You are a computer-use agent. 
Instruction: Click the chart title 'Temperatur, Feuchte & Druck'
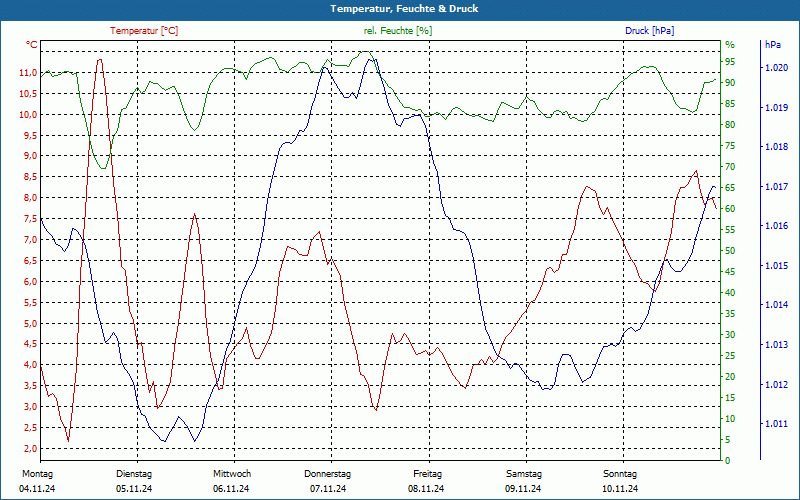click(404, 9)
